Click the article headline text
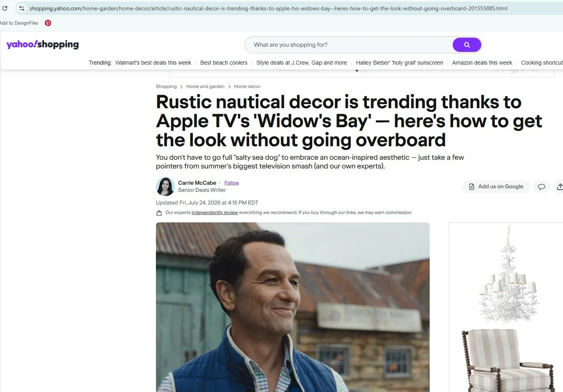Image resolution: width=563 pixels, height=392 pixels. click(x=349, y=121)
